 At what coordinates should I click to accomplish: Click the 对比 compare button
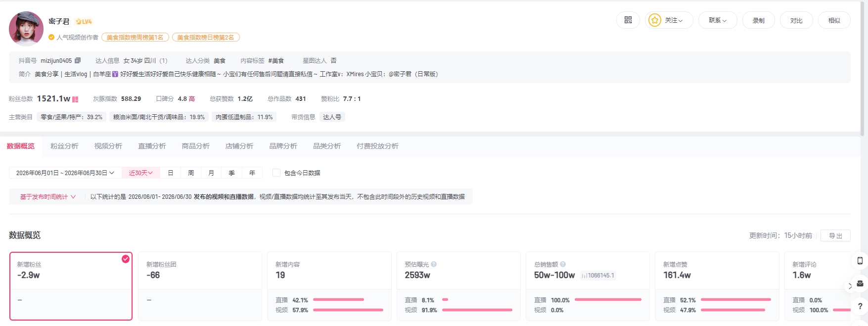point(796,20)
